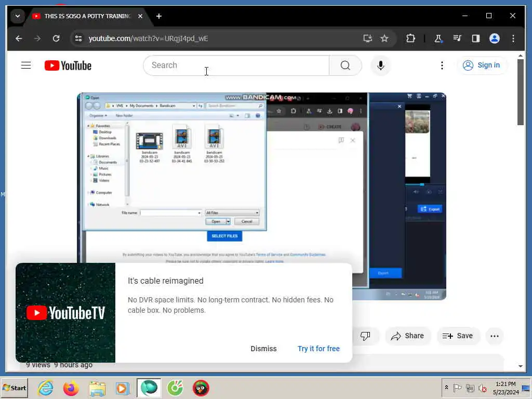Dismiss the YouTube TV promo

coord(263,349)
